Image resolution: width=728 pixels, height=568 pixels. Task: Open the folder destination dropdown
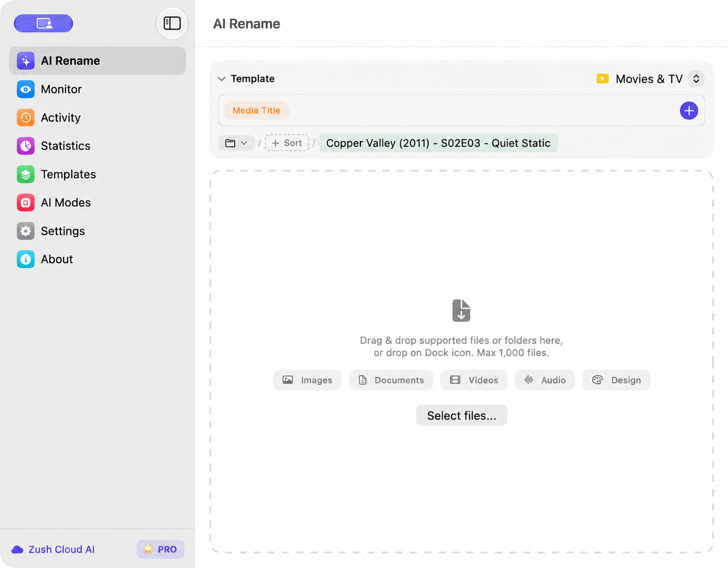click(236, 143)
